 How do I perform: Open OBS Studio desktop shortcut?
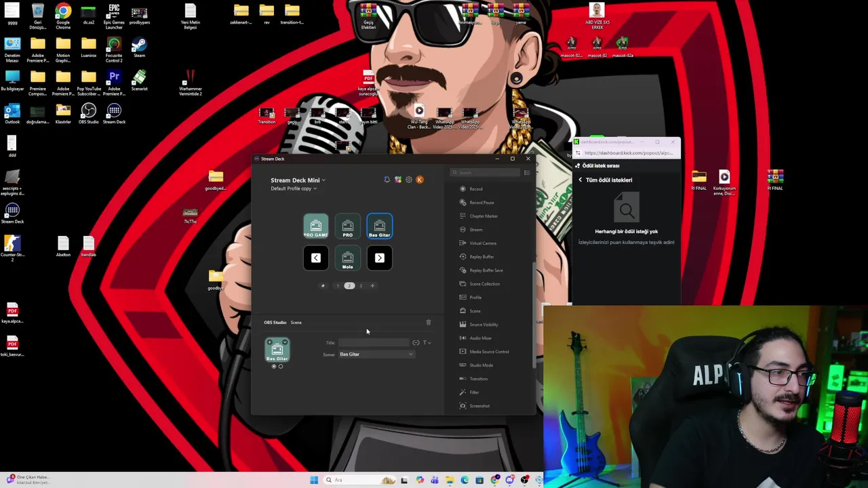[x=89, y=114]
